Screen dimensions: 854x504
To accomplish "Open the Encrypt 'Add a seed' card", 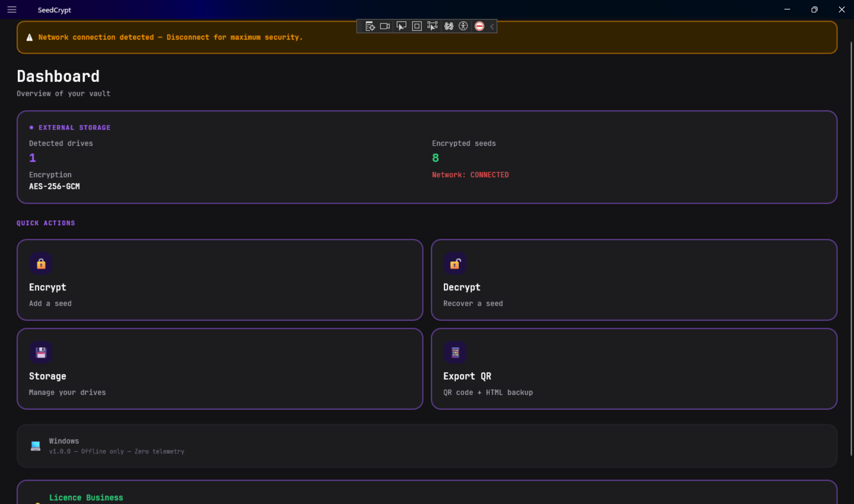I will pyautogui.click(x=220, y=280).
